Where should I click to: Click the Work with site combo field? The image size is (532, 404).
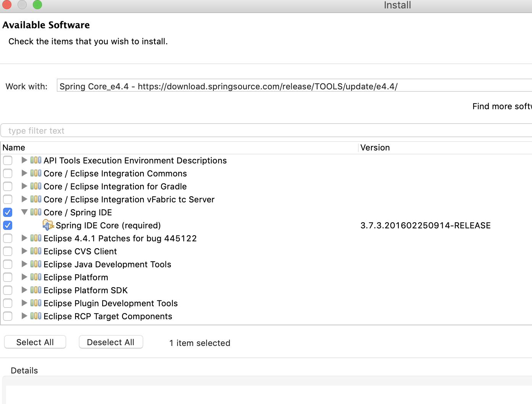[x=294, y=86]
